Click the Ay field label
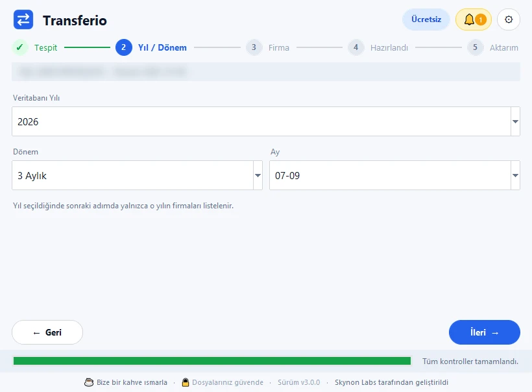The image size is (532, 392). [x=275, y=152]
